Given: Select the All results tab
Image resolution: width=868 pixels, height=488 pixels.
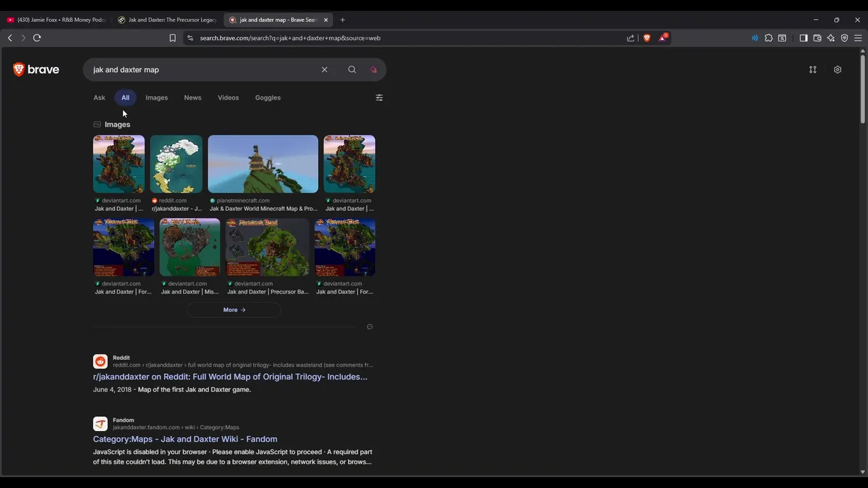Looking at the screenshot, I should (125, 98).
